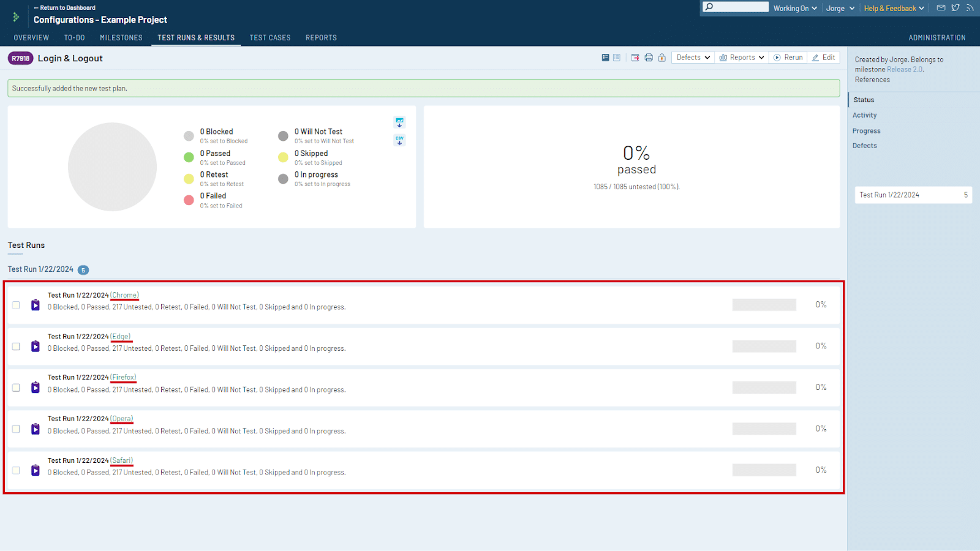980x551 pixels.
Task: Switch to the Test Cases tab
Action: [269, 37]
